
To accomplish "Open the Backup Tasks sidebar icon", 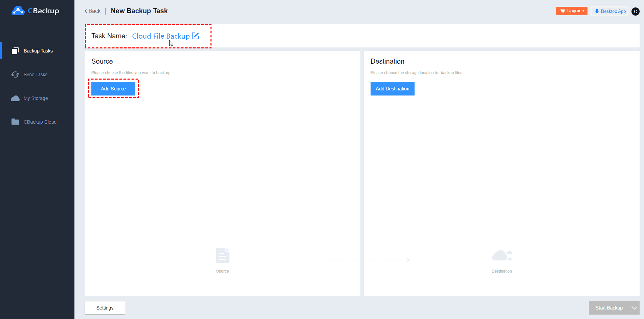I will pos(15,50).
